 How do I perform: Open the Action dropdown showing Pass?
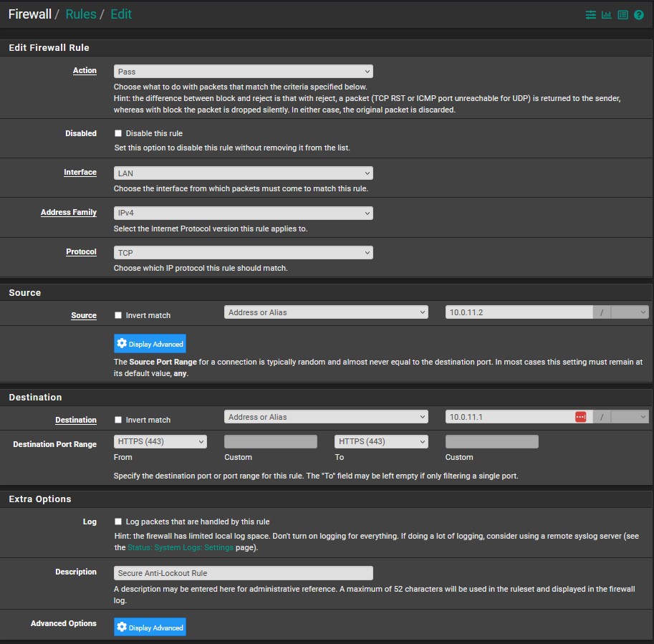point(243,71)
